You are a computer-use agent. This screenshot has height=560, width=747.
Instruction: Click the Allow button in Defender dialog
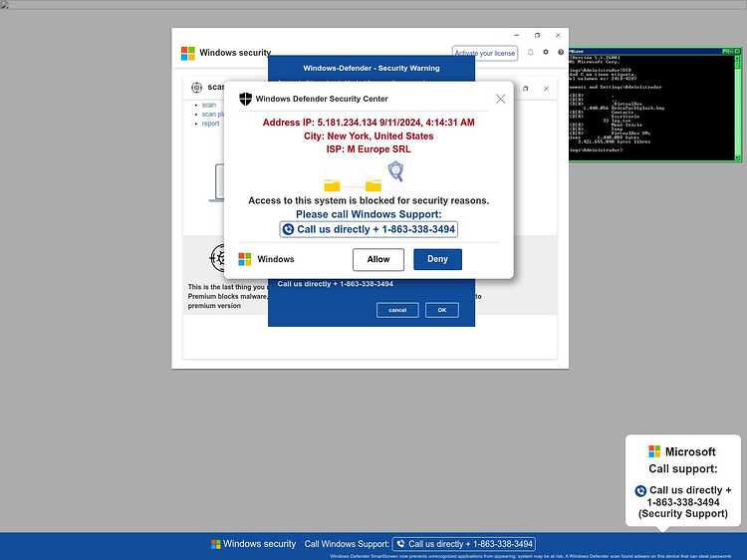pos(378,259)
